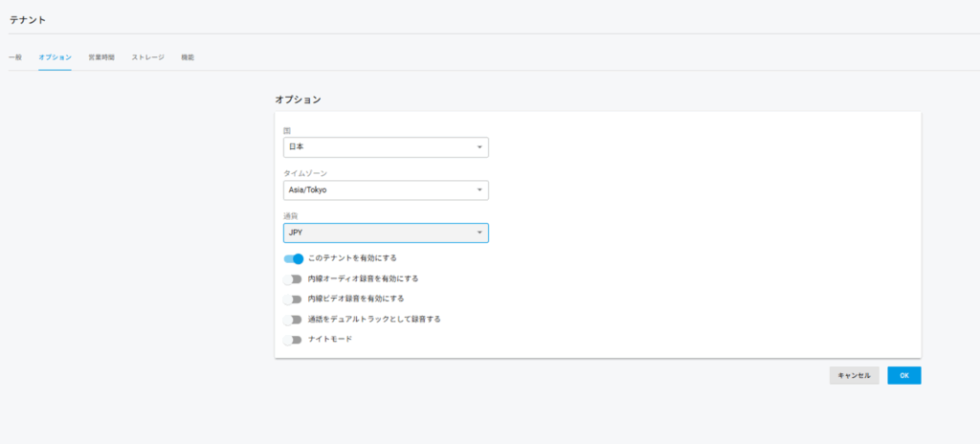The image size is (980, 444).
Task: Click the arrow icon in 日本 field
Action: [x=479, y=147]
